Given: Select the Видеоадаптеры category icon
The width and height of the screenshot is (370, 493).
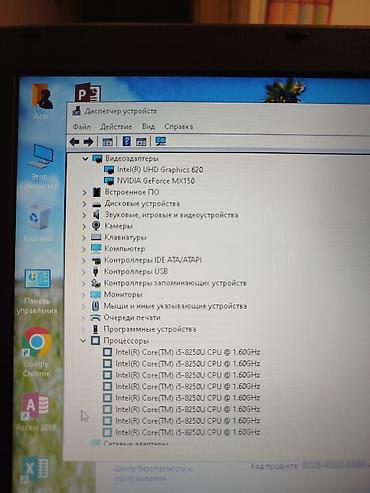Looking at the screenshot, I should coord(97,159).
